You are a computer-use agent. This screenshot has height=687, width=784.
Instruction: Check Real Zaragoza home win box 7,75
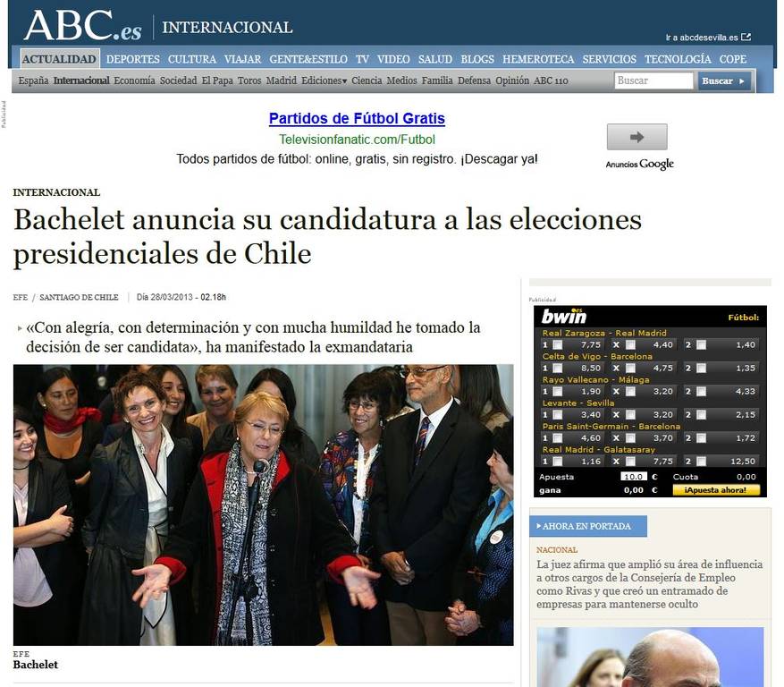(x=558, y=344)
